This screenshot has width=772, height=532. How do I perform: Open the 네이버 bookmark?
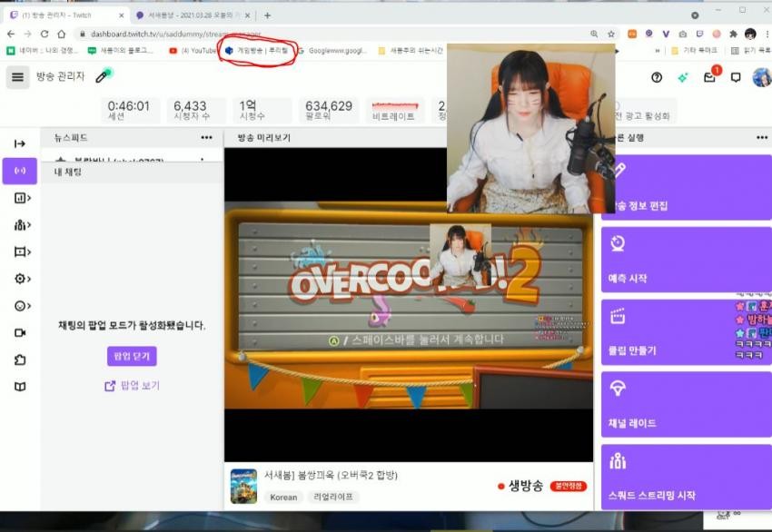(x=43, y=50)
